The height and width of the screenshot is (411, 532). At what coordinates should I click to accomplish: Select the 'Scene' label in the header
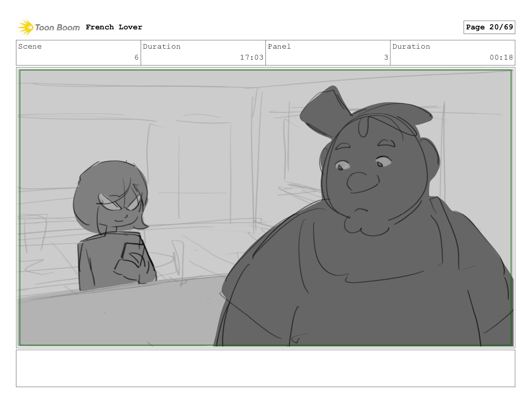coord(30,46)
